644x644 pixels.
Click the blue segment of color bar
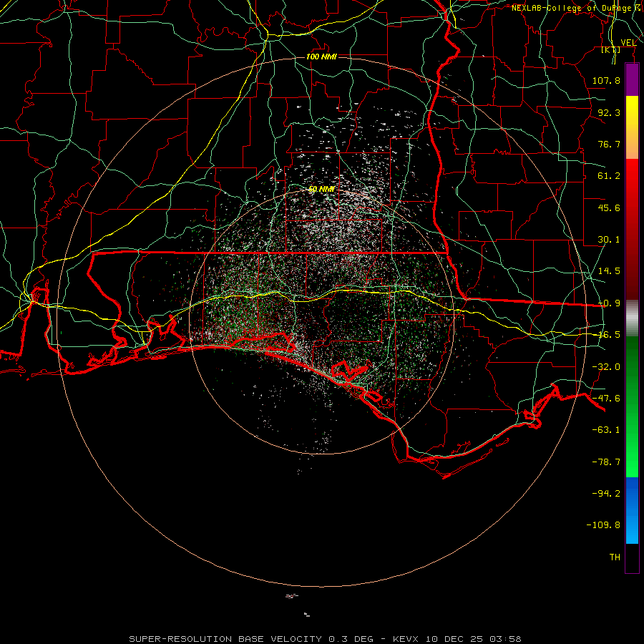coord(632,510)
